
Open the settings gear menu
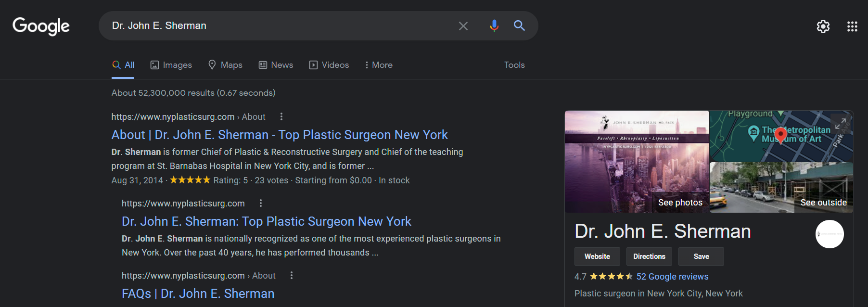coord(823,26)
